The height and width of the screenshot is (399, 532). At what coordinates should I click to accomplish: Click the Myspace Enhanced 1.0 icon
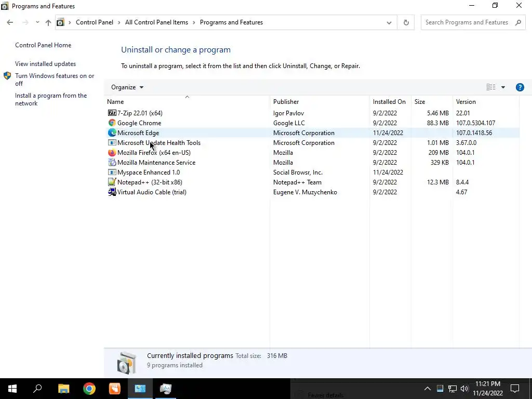click(112, 172)
